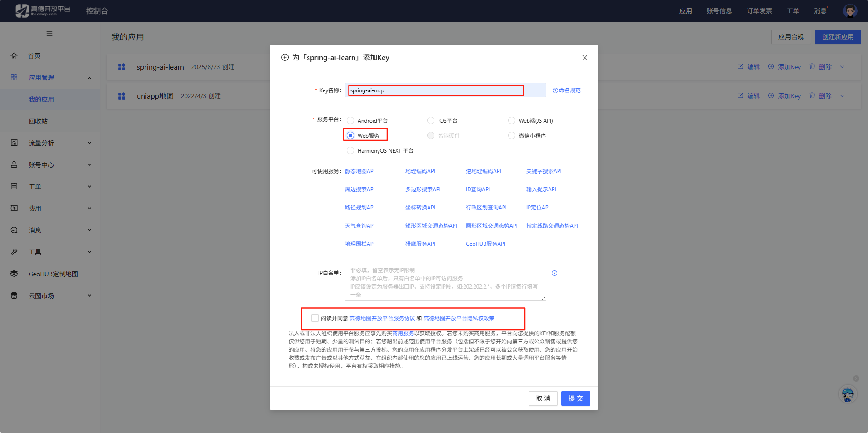Viewport: 868px width, 433px height.
Task: Expand spring-ai-learn row chevron
Action: point(842,67)
